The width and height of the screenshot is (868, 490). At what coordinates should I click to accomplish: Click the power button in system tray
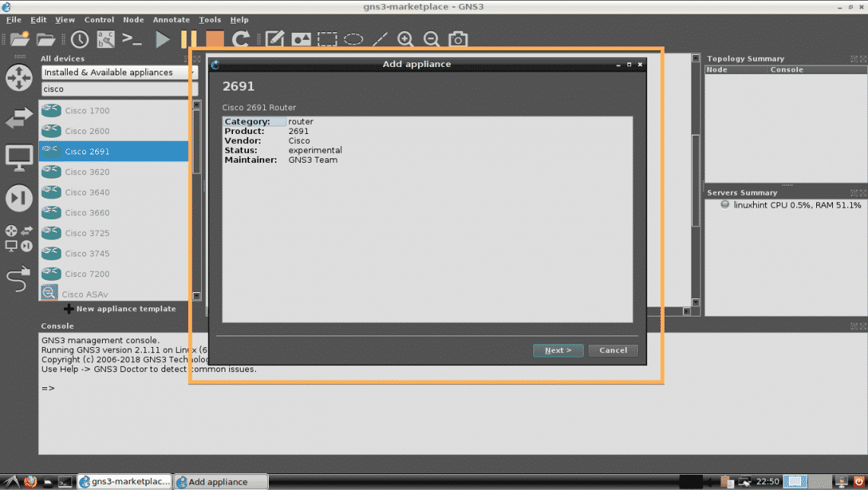[859, 482]
